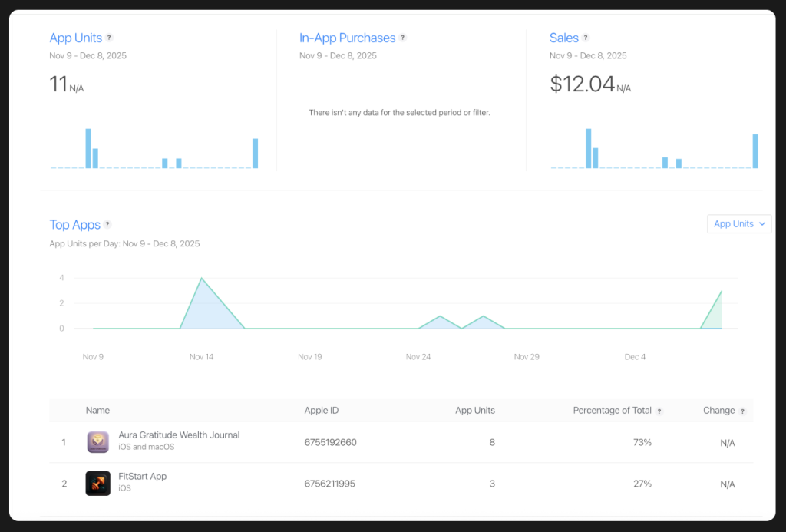Click the Aura Gratitude Wealth Journal app icon
Screen dimensions: 786x532
[97, 442]
